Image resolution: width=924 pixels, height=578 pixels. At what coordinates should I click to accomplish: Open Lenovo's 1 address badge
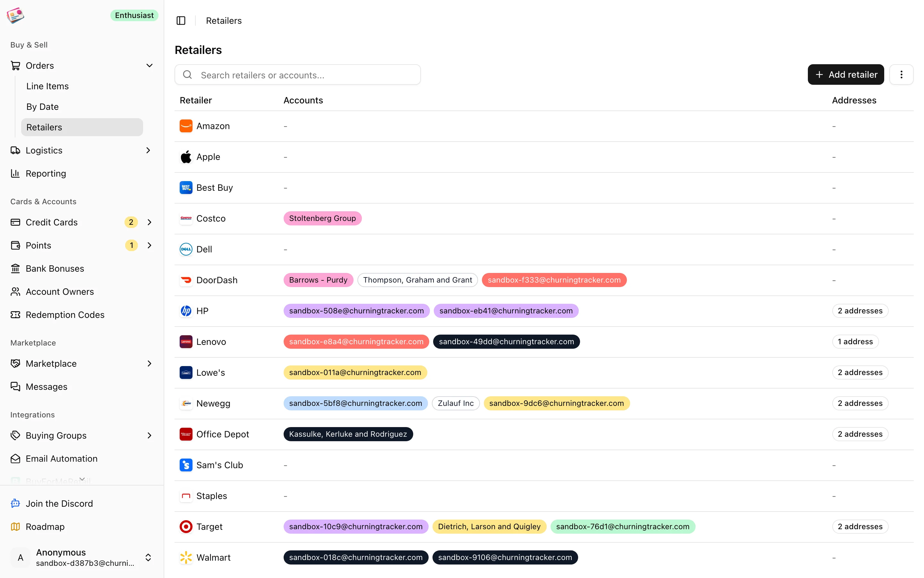click(855, 342)
